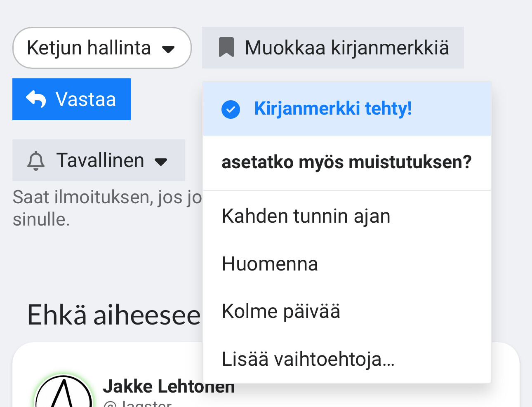The width and height of the screenshot is (532, 407).
Task: Click the Ehkä aiheesee heading
Action: click(x=114, y=315)
